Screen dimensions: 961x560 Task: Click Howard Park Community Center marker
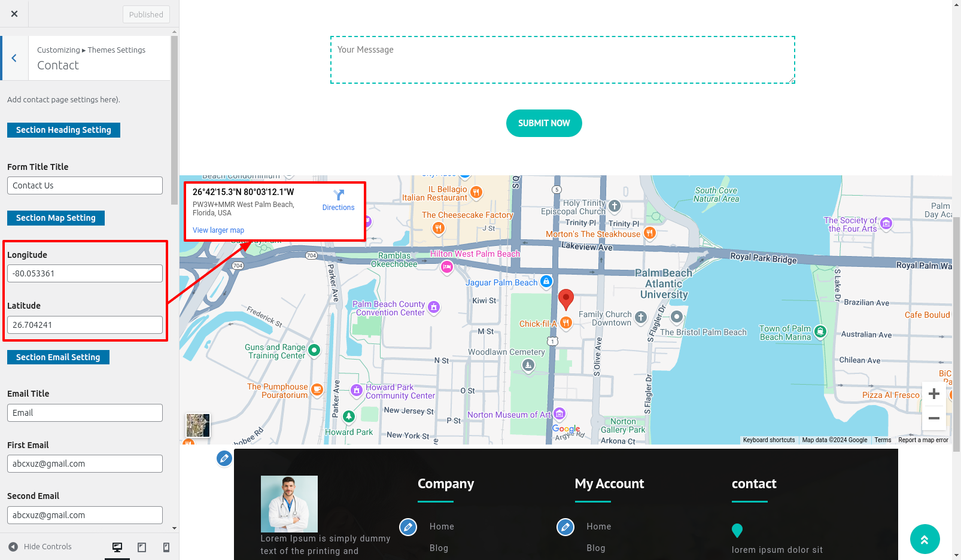click(x=357, y=391)
